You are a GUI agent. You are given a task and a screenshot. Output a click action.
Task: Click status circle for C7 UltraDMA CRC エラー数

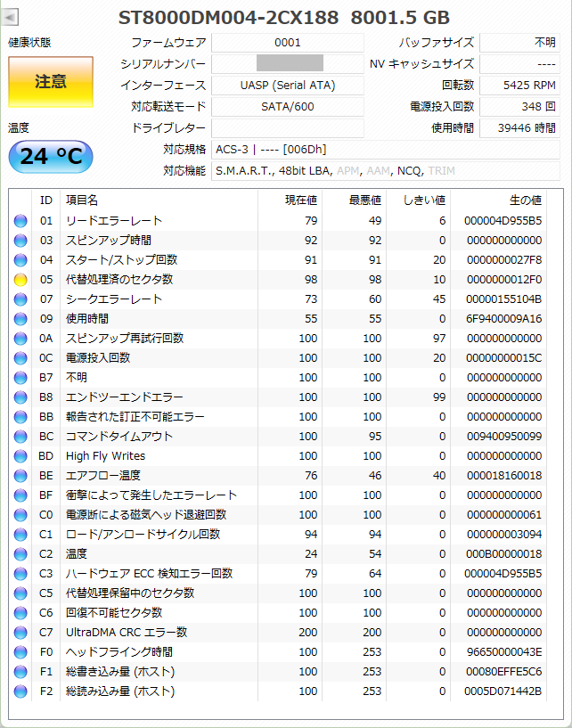tap(20, 633)
